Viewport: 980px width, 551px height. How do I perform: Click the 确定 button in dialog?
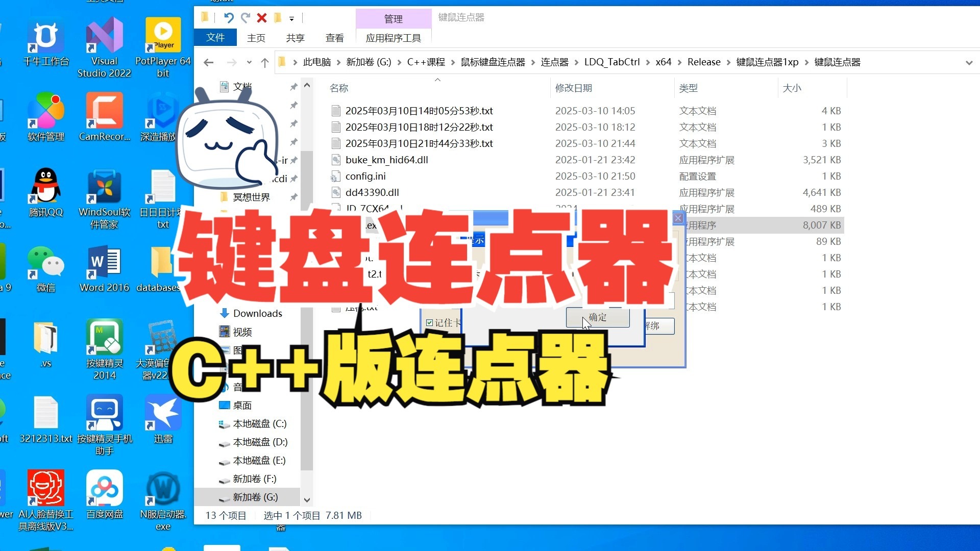click(x=597, y=317)
